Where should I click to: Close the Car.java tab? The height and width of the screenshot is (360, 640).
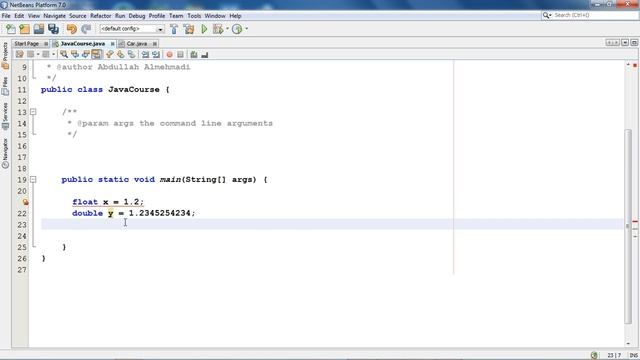click(154, 44)
